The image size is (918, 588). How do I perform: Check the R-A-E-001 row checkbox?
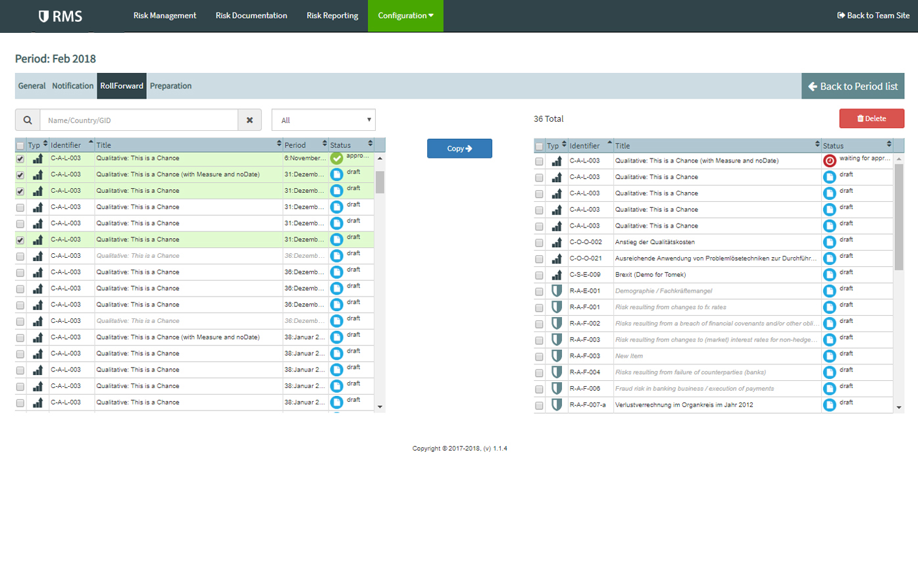coord(540,291)
